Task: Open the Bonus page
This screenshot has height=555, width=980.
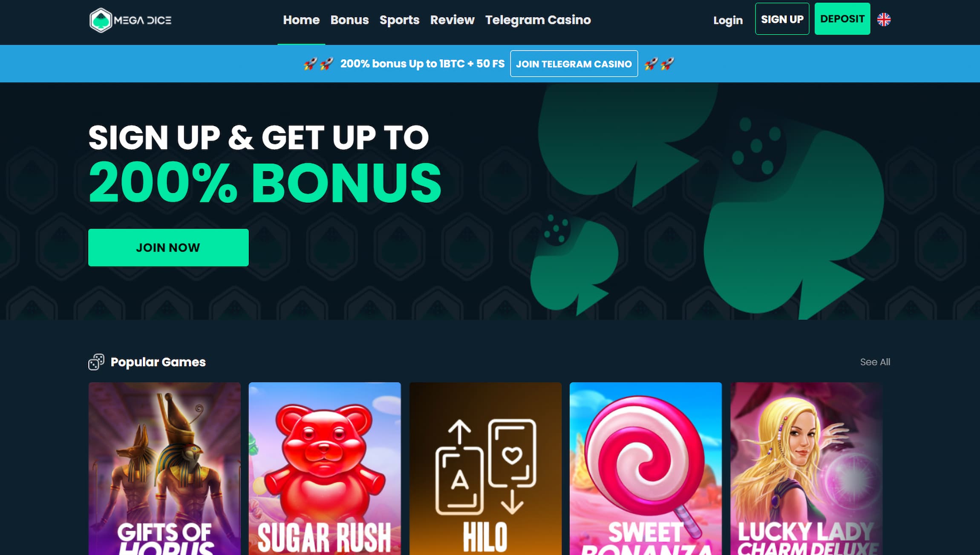Action: [349, 20]
